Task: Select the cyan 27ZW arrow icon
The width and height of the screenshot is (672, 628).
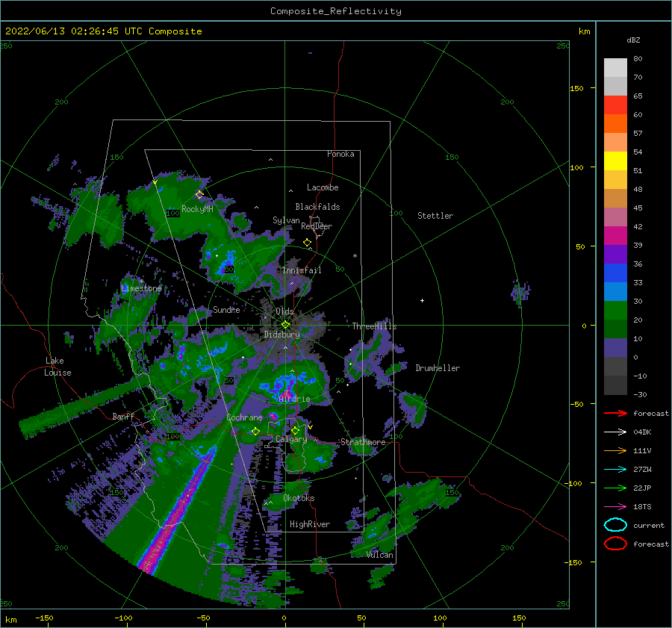Action: click(615, 469)
